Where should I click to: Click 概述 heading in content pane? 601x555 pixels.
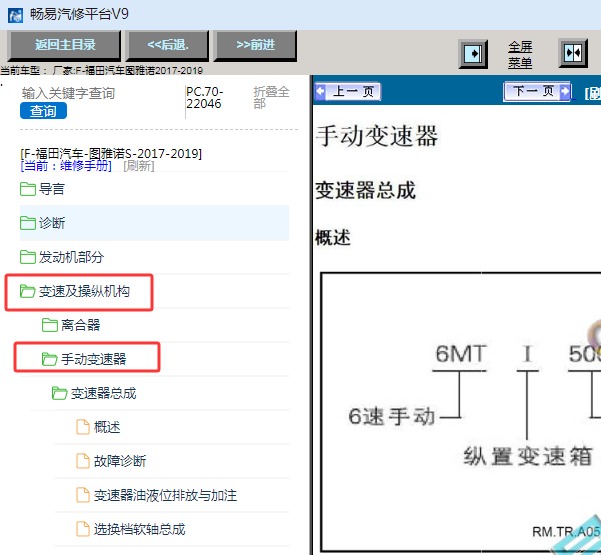pyautogui.click(x=333, y=238)
